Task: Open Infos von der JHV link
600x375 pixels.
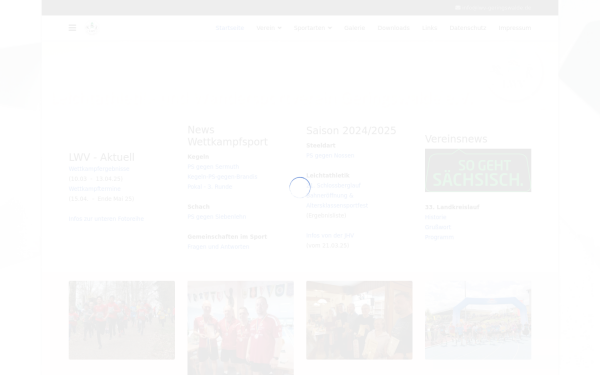Action: 330,236
